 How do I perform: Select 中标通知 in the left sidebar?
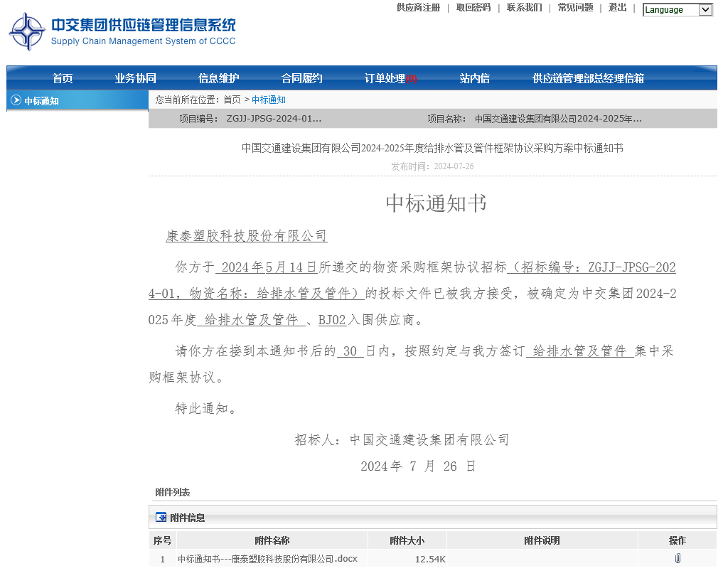click(41, 101)
